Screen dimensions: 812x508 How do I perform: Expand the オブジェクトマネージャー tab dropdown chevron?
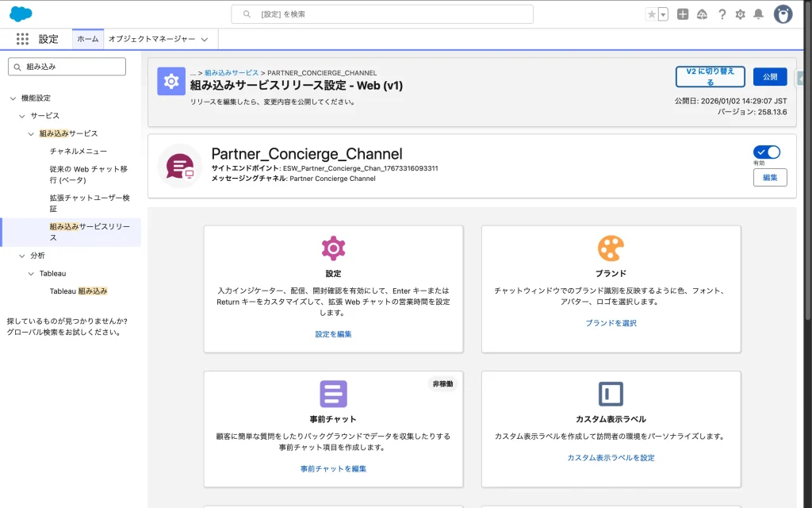[x=205, y=39]
